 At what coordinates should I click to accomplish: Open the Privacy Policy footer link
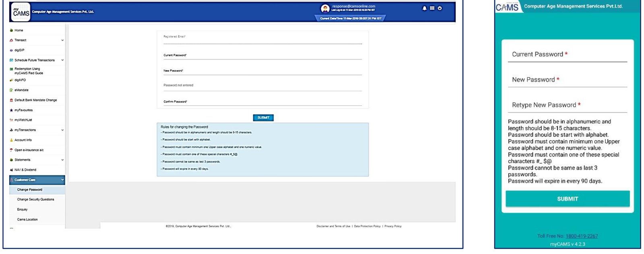point(393,226)
